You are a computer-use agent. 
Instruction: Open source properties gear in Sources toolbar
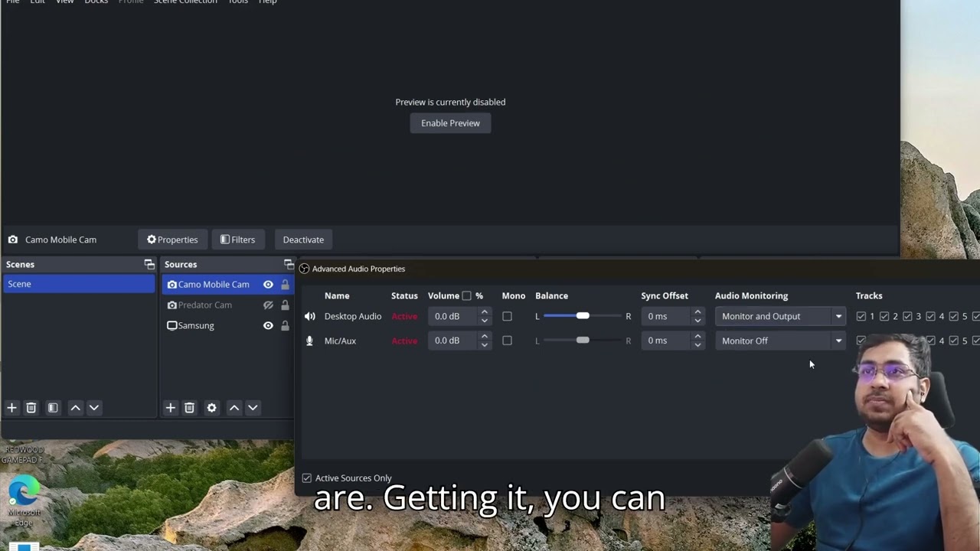[x=212, y=408]
